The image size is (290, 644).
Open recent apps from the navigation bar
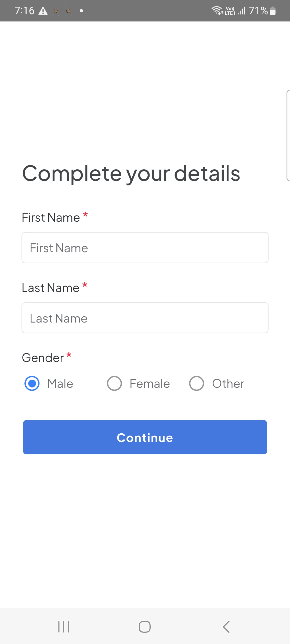[x=64, y=627]
